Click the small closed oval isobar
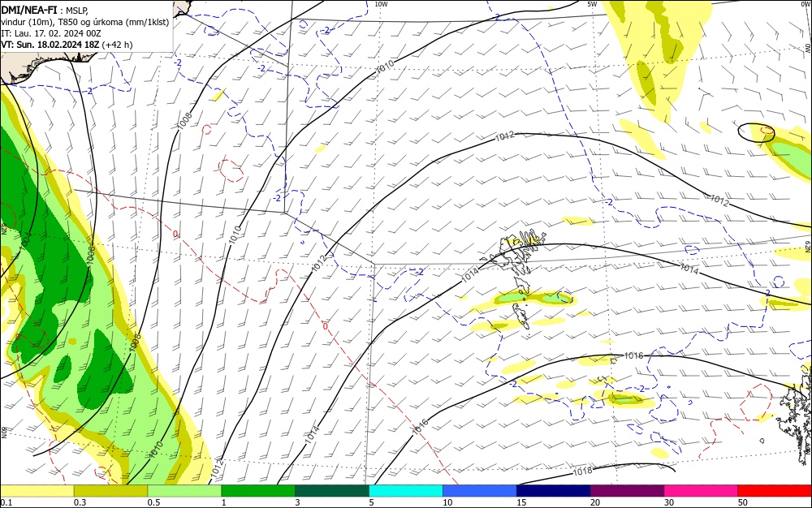 [x=756, y=132]
